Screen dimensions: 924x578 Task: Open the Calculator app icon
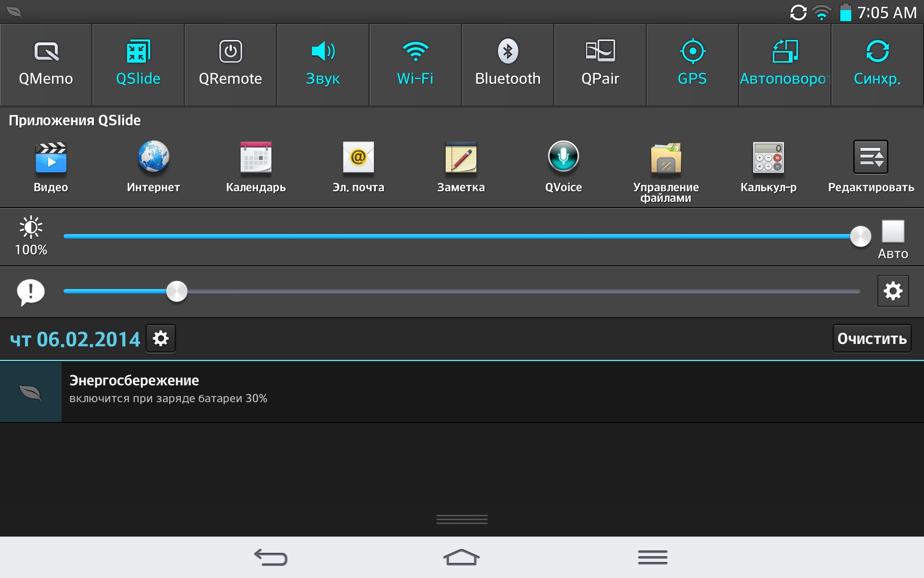pos(768,158)
